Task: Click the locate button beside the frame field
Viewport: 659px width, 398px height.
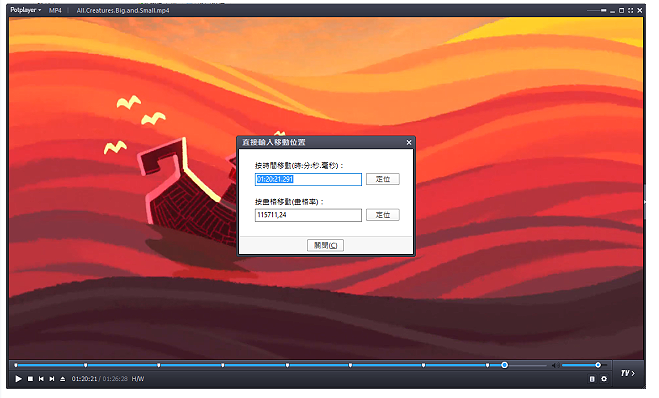Action: tap(382, 215)
